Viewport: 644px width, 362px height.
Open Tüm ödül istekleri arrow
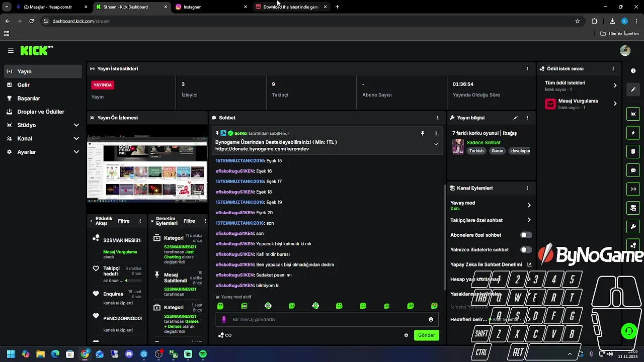pos(615,85)
